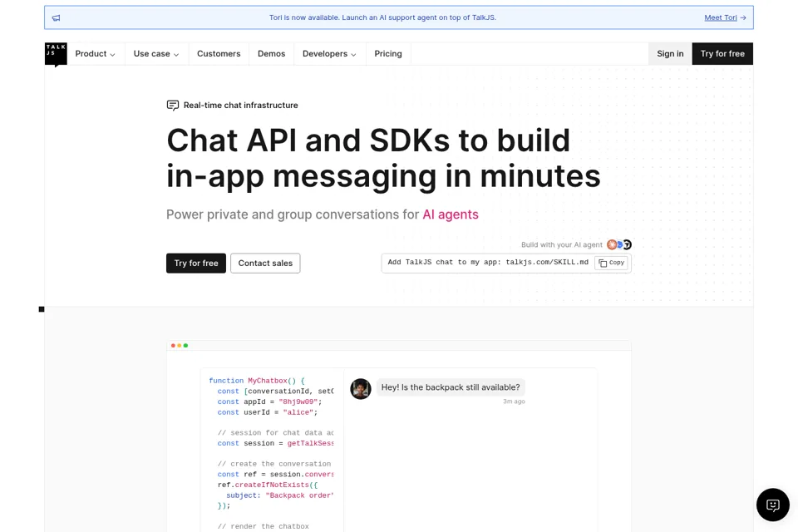798x532 pixels.
Task: Click the // render the chatbox comment
Action: point(264,526)
